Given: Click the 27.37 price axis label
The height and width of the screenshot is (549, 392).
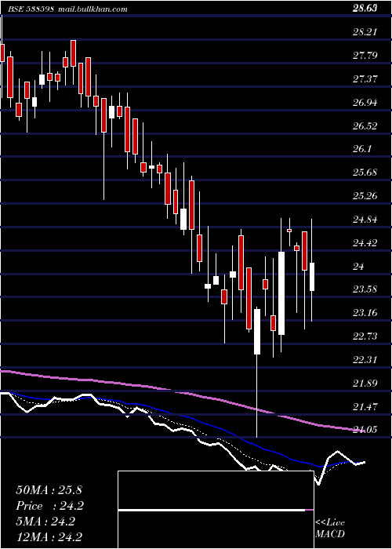Looking at the screenshot, I should click(x=365, y=78).
